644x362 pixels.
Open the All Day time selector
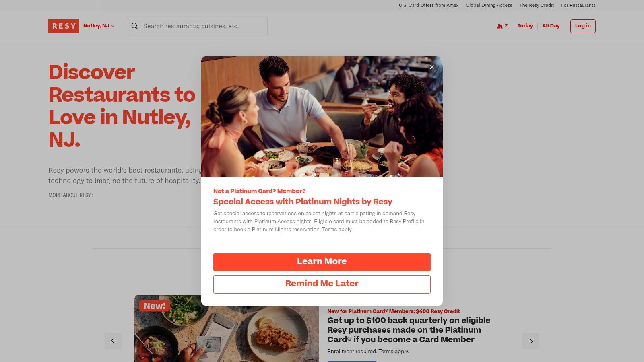551,26
